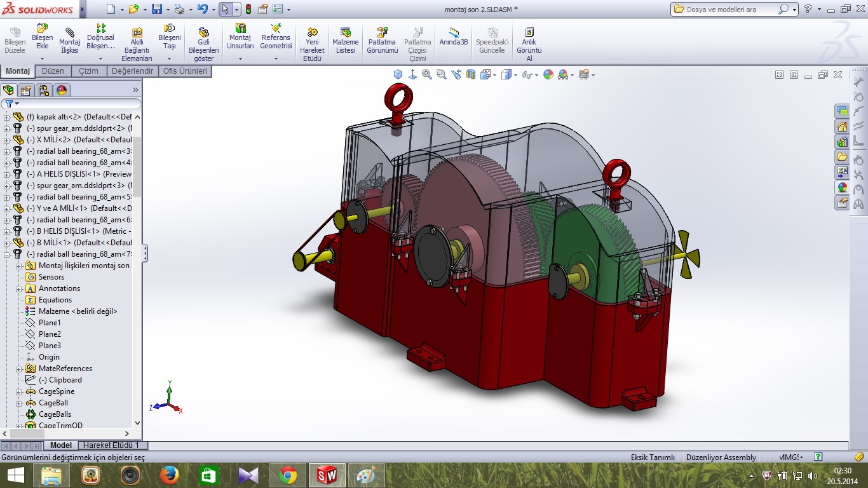The width and height of the screenshot is (868, 488).
Task: Click the Edit Appearance color sphere icon
Action: (x=548, y=74)
